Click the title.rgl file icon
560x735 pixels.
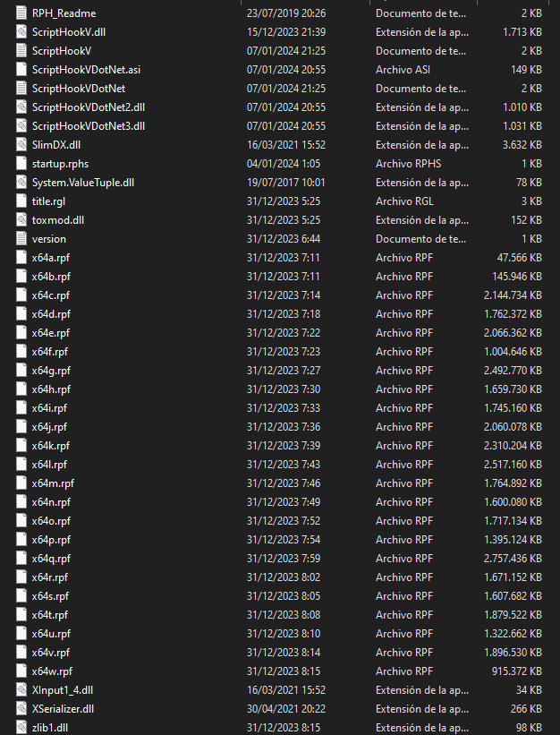(x=21, y=201)
